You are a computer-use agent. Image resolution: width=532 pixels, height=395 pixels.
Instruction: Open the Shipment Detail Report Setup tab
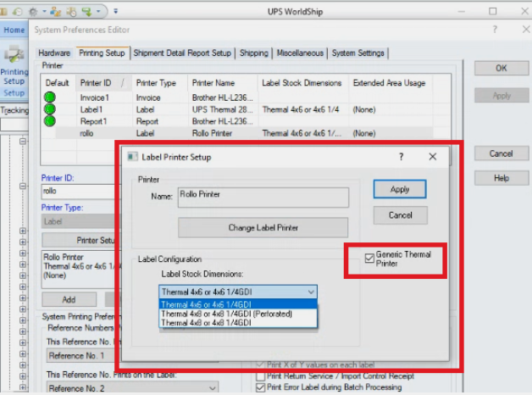[182, 53]
